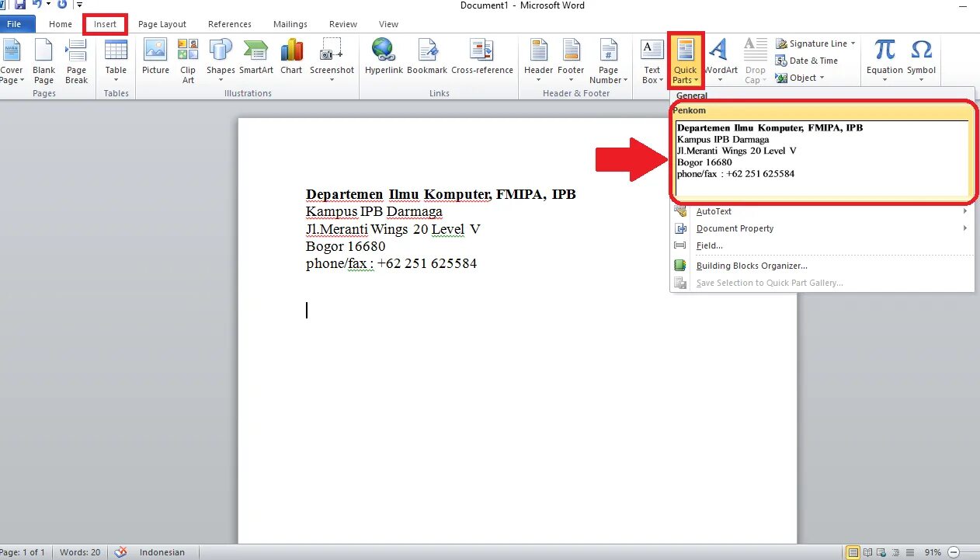Image resolution: width=980 pixels, height=560 pixels.
Task: Open the Header dropdown
Action: click(538, 61)
